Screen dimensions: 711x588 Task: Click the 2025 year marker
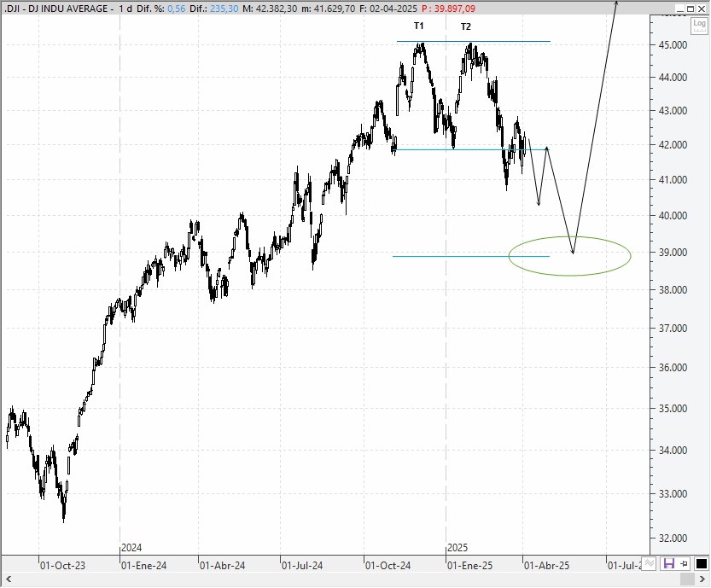point(457,548)
